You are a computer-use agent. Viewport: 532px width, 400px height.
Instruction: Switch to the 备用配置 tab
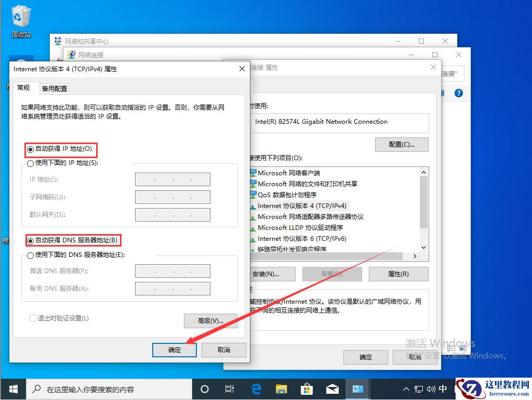point(54,87)
